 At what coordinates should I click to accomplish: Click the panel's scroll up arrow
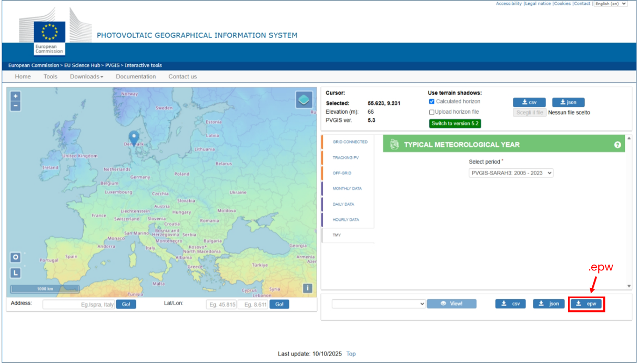[x=629, y=138]
